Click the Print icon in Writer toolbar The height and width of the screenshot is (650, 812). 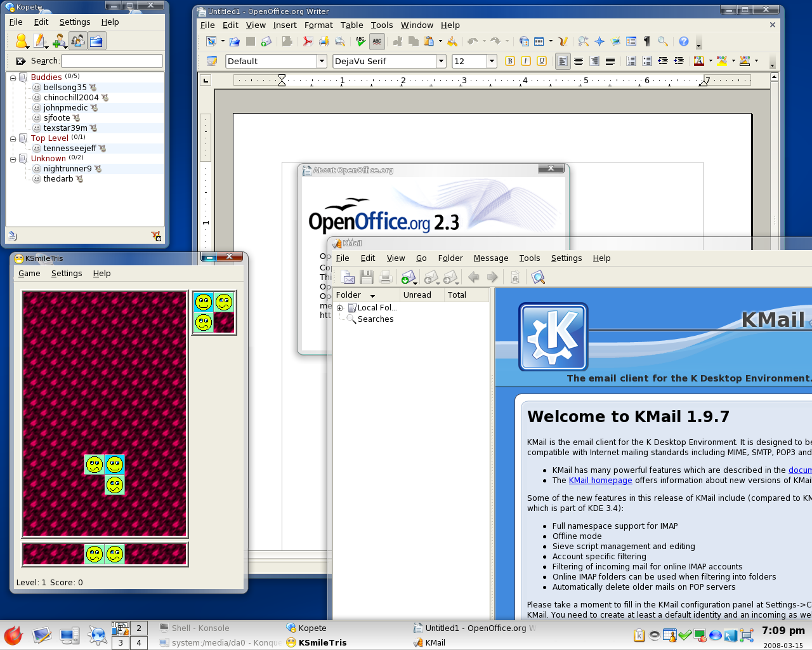pos(324,41)
